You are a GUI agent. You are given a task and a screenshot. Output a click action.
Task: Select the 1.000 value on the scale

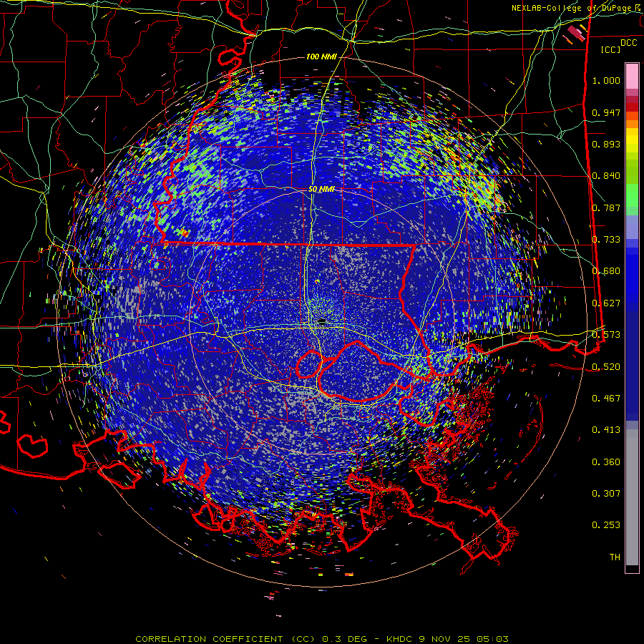pyautogui.click(x=606, y=80)
